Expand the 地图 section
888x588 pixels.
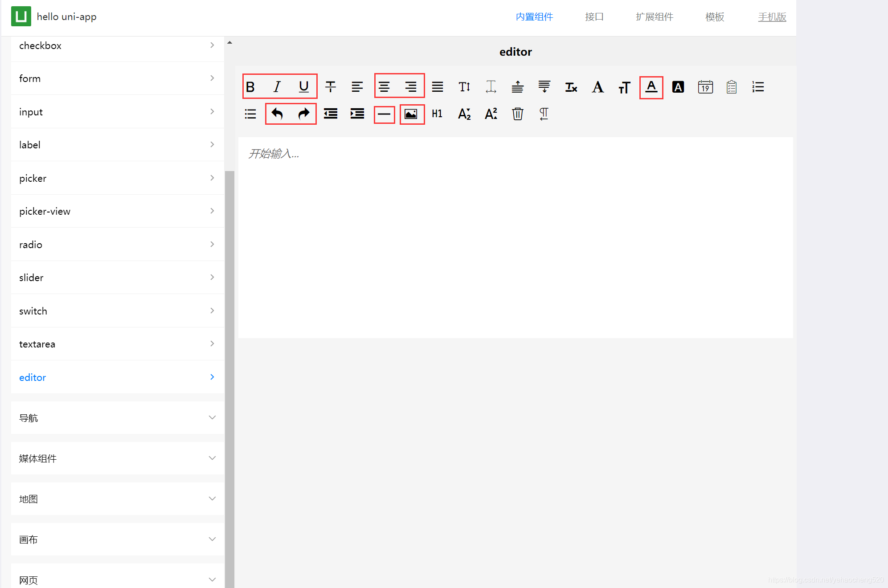click(118, 499)
